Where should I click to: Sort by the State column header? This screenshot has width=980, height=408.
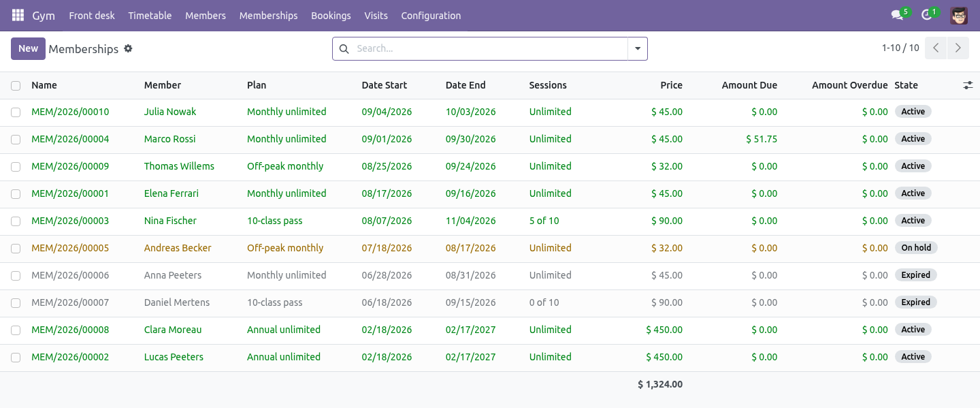906,85
